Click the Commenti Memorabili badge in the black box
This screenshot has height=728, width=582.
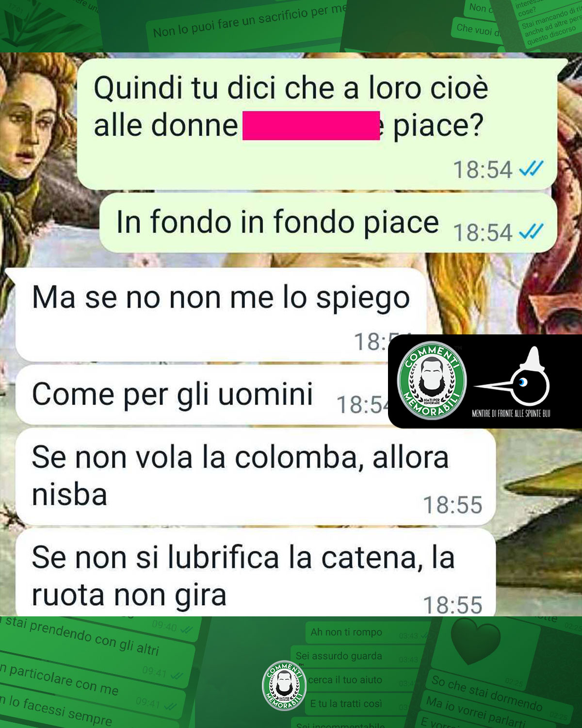pos(432,380)
